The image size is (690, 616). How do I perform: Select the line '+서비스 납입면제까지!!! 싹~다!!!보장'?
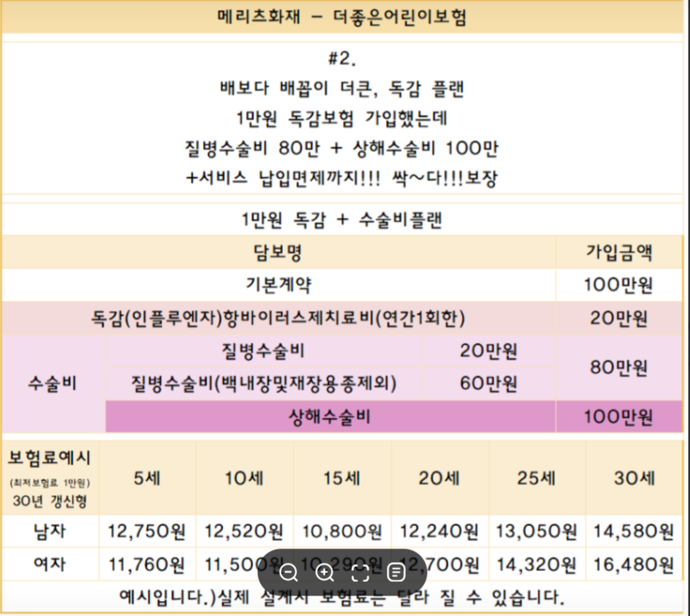(342, 178)
